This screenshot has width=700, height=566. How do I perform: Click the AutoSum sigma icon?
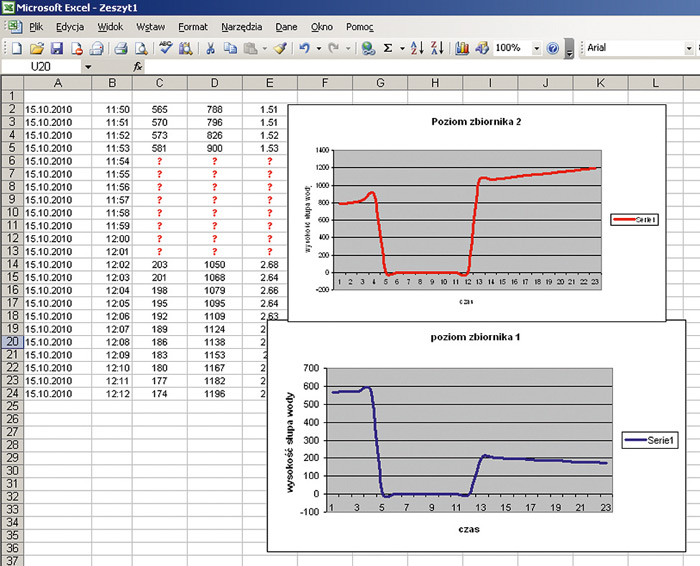point(389,47)
